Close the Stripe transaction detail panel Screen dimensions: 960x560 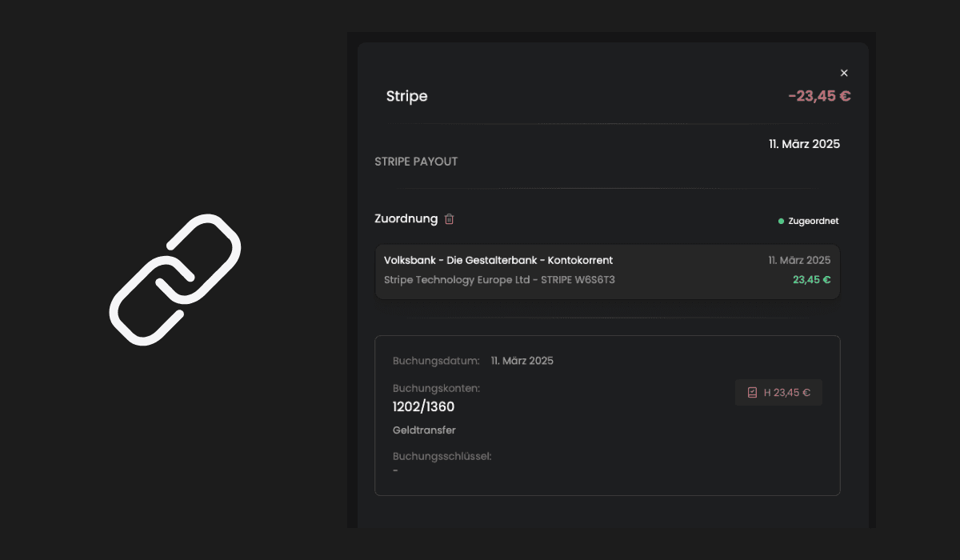coord(844,73)
